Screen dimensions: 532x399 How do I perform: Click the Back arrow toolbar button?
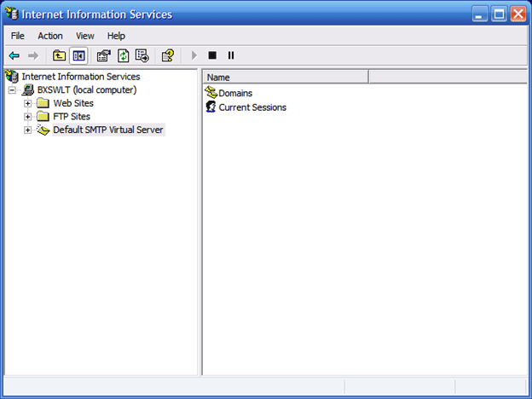14,55
